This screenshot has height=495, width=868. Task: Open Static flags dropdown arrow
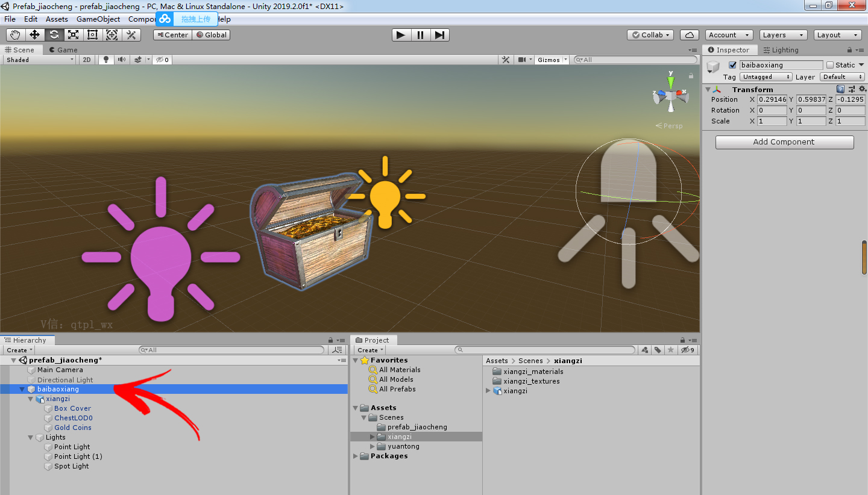pyautogui.click(x=861, y=65)
